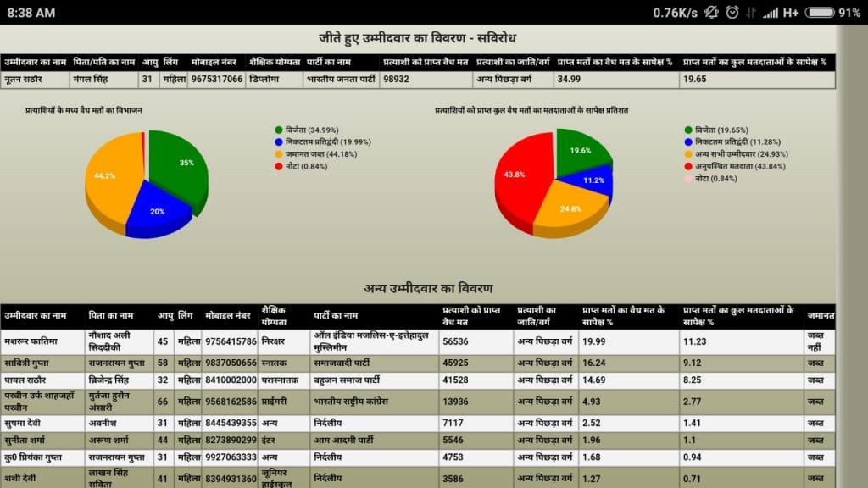Tap the data transfer arrows icon
Viewport: 868px width, 488px height.
[x=750, y=13]
